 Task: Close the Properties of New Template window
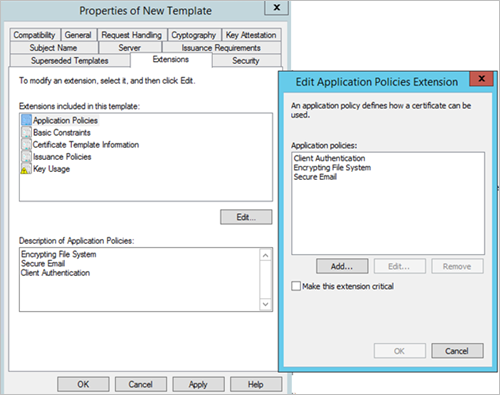[x=276, y=7]
